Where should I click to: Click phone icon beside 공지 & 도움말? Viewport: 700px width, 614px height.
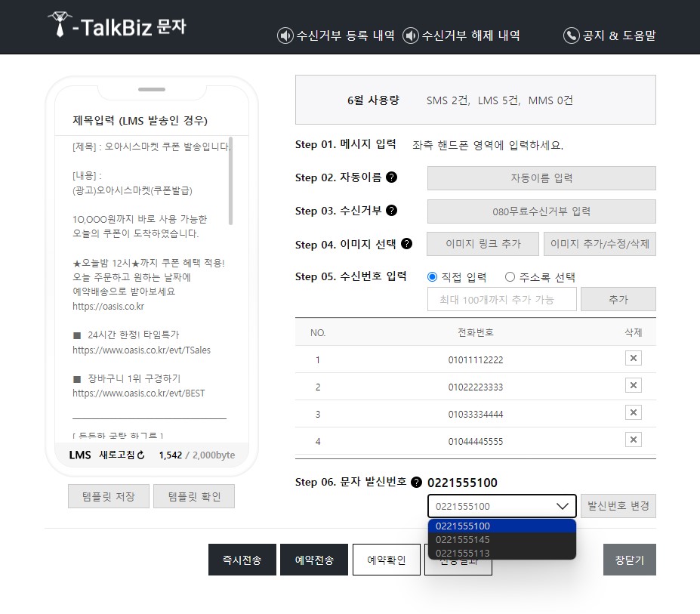[x=572, y=35]
